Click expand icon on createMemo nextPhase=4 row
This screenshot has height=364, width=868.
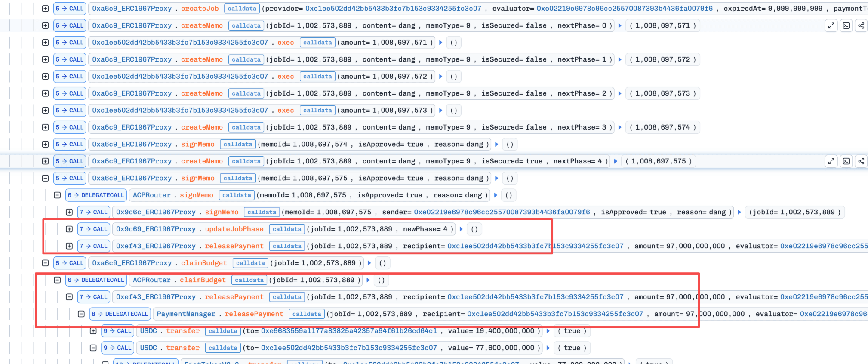pos(831,161)
